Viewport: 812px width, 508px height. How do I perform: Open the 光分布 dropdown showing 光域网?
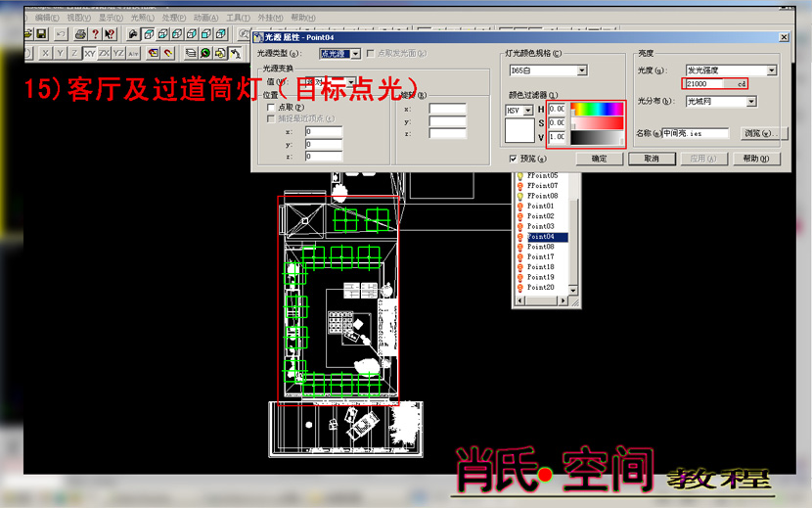[721, 102]
